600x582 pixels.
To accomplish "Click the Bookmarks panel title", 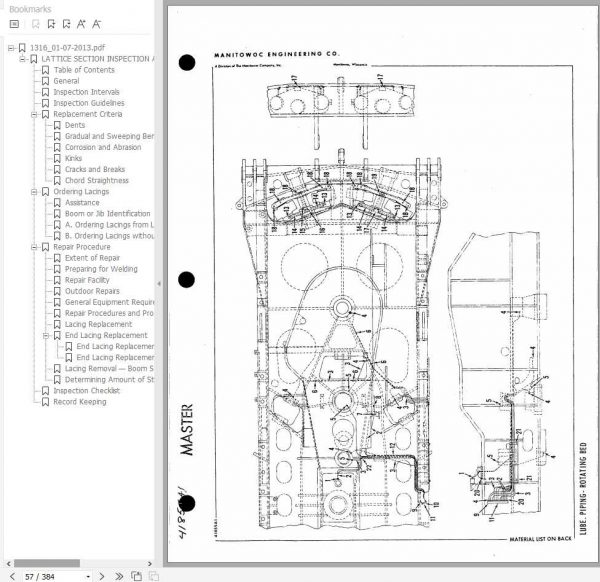I will coord(30,9).
